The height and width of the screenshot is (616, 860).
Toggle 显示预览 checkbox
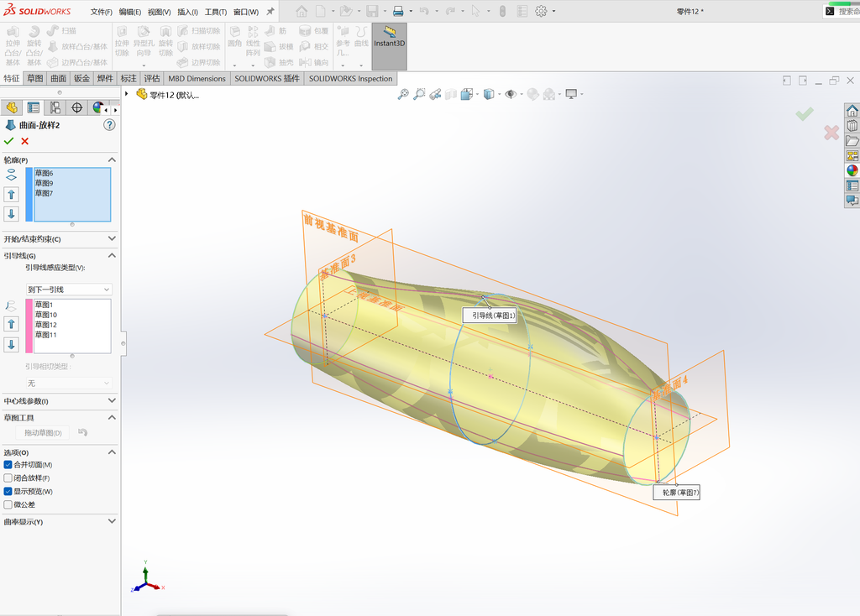pyautogui.click(x=8, y=492)
